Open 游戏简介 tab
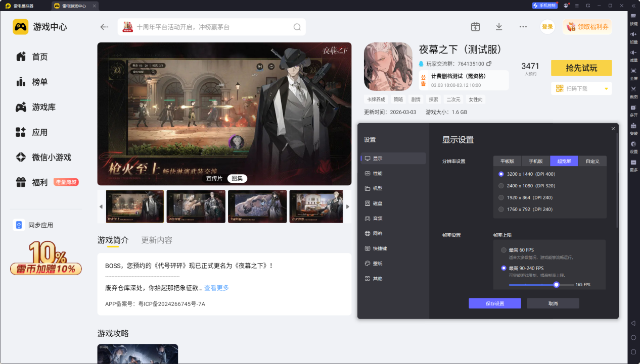Screen dimensions: 640x364 click(113, 240)
